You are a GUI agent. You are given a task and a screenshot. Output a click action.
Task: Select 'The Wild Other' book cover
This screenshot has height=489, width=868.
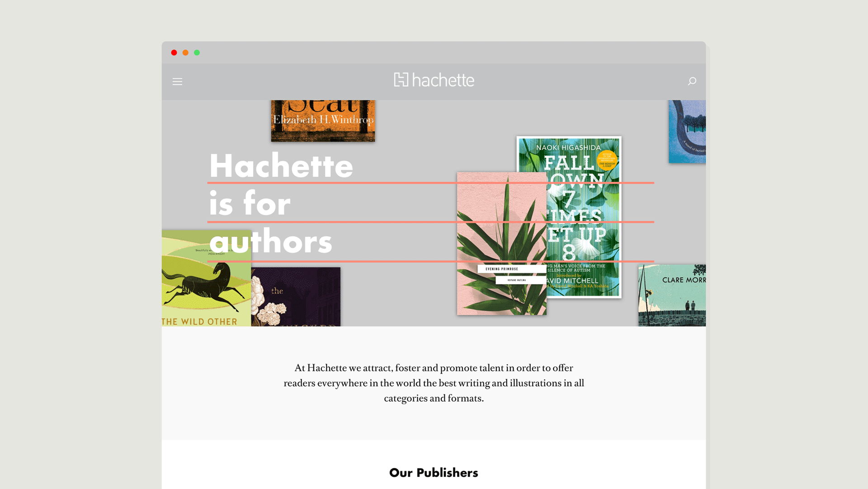[206, 278]
